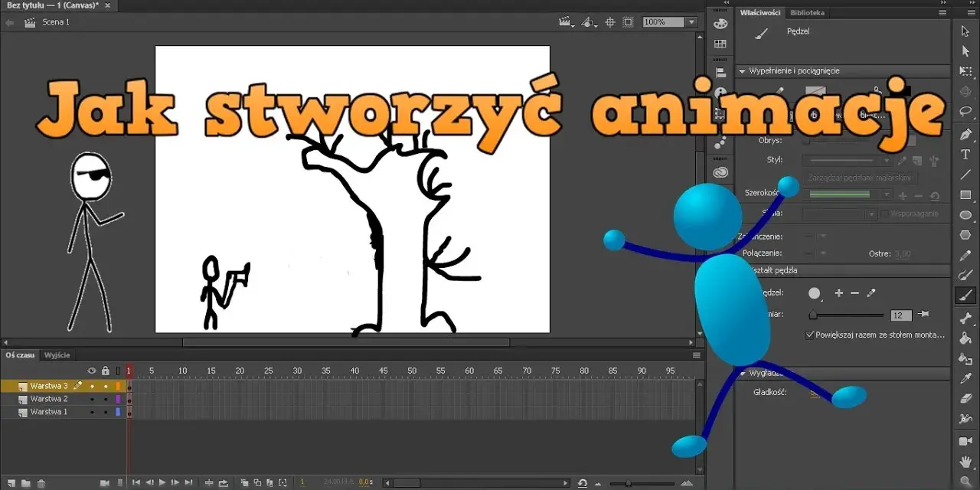Viewport: 980px width, 490px height.
Task: Select the Subselection arrow tool
Action: click(x=965, y=51)
